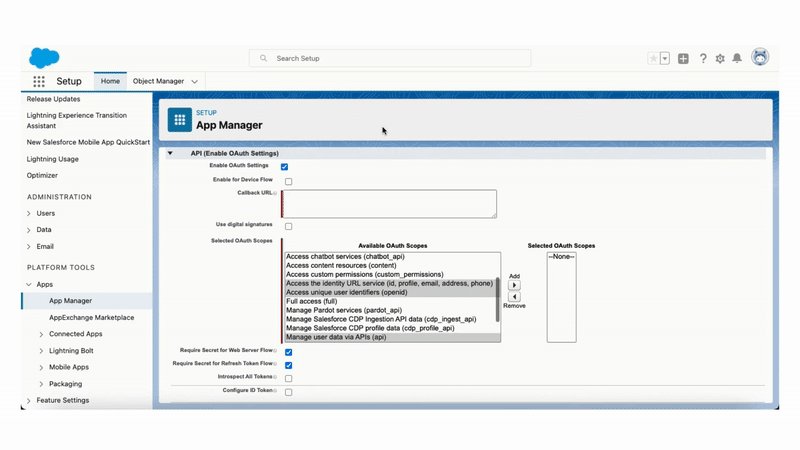Open the favorites list dropdown arrow

pyautogui.click(x=664, y=59)
